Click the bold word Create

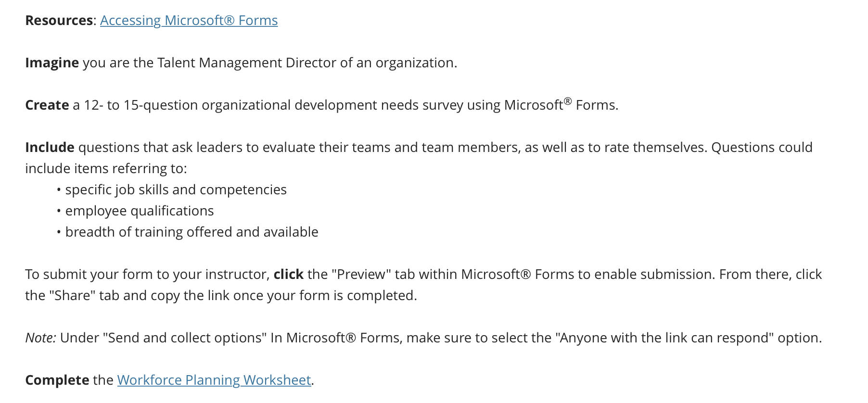point(47,105)
